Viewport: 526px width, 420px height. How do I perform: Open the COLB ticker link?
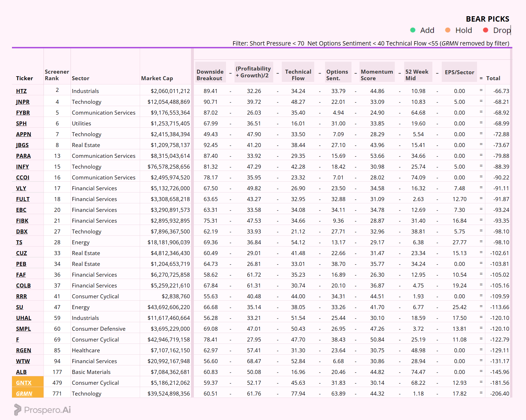click(23, 285)
